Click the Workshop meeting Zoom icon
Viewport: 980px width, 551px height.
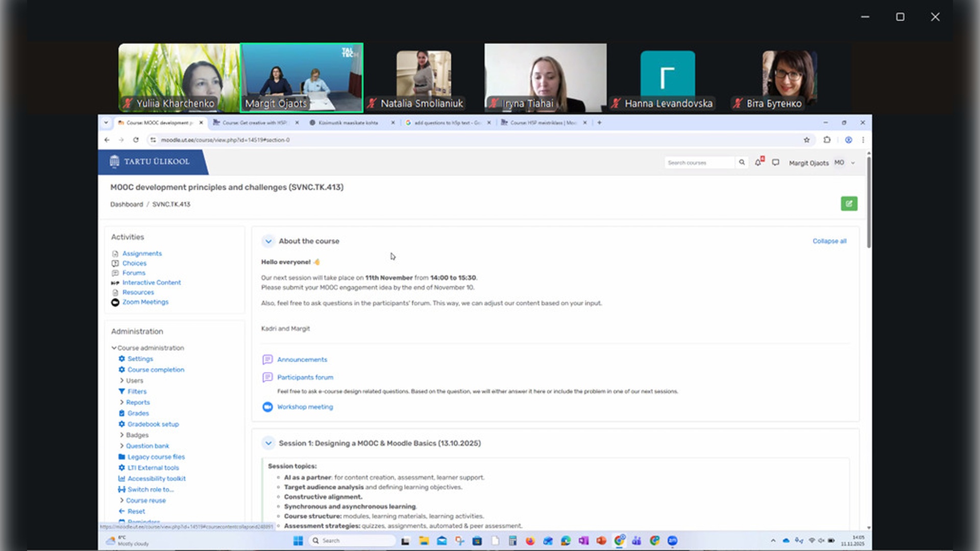pos(267,407)
